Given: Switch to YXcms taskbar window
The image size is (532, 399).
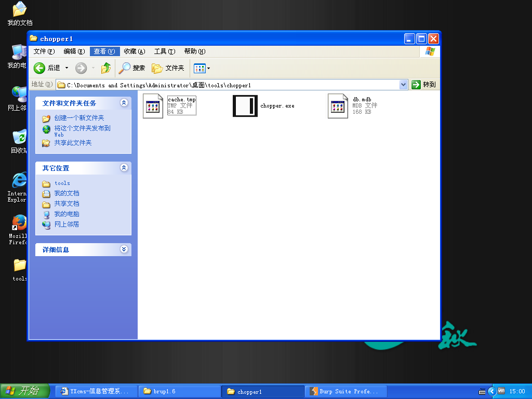Looking at the screenshot, I should coord(96,392).
